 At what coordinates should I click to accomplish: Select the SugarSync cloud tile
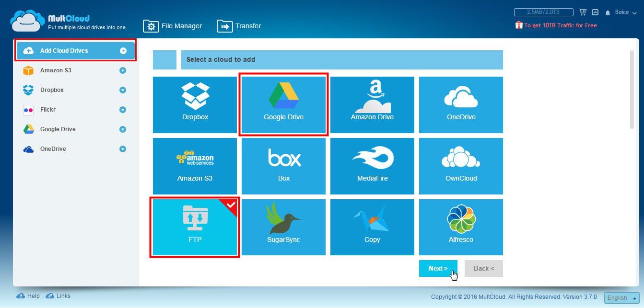pyautogui.click(x=283, y=227)
